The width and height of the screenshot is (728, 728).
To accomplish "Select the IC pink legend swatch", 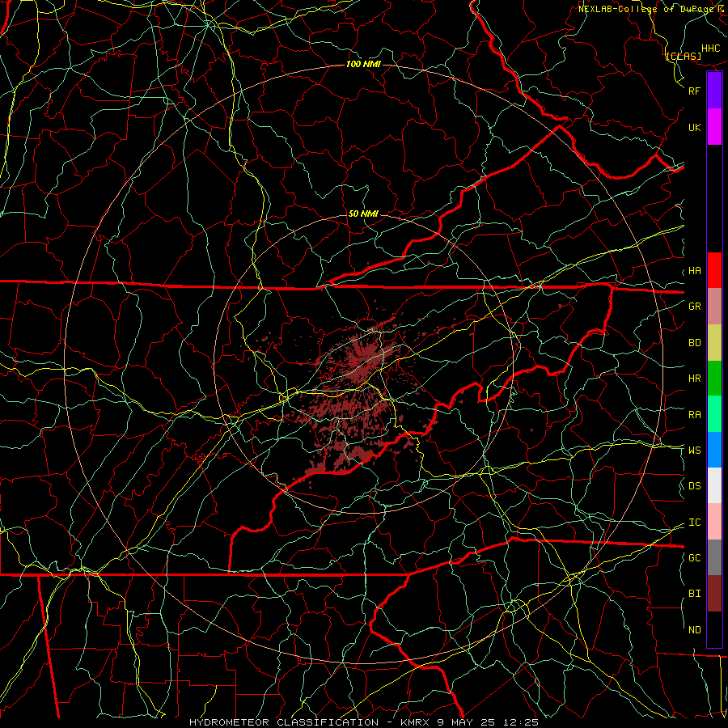I will [x=714, y=522].
